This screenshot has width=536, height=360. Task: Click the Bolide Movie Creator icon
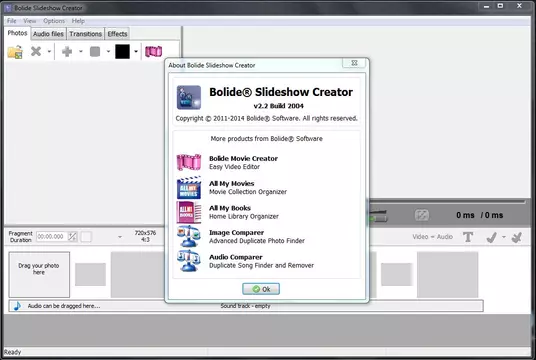coord(189,162)
